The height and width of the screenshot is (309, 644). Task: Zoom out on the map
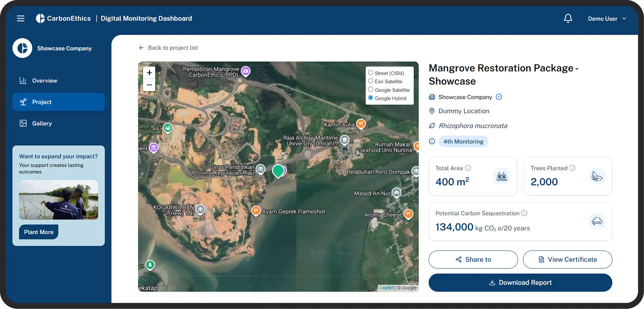149,85
